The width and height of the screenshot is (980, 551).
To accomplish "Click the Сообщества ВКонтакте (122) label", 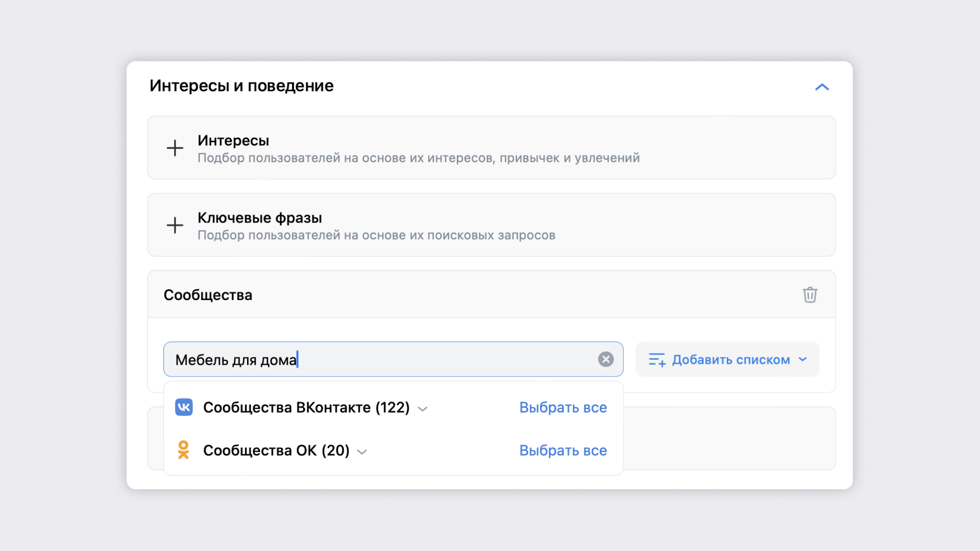I will click(306, 407).
